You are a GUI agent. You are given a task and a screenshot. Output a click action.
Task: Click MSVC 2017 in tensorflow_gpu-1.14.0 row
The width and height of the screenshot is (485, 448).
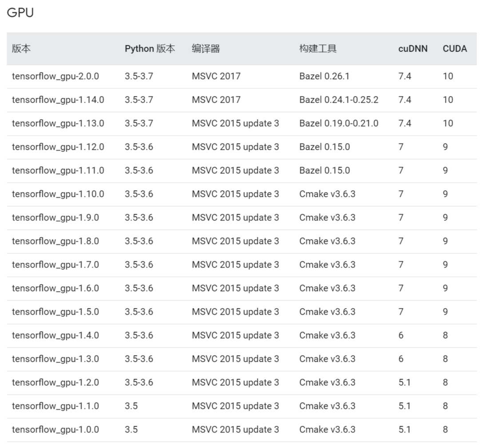click(x=216, y=100)
